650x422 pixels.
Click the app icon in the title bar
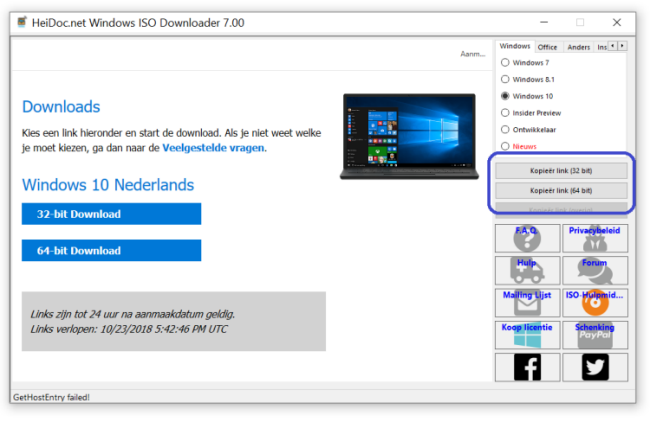(x=22, y=22)
